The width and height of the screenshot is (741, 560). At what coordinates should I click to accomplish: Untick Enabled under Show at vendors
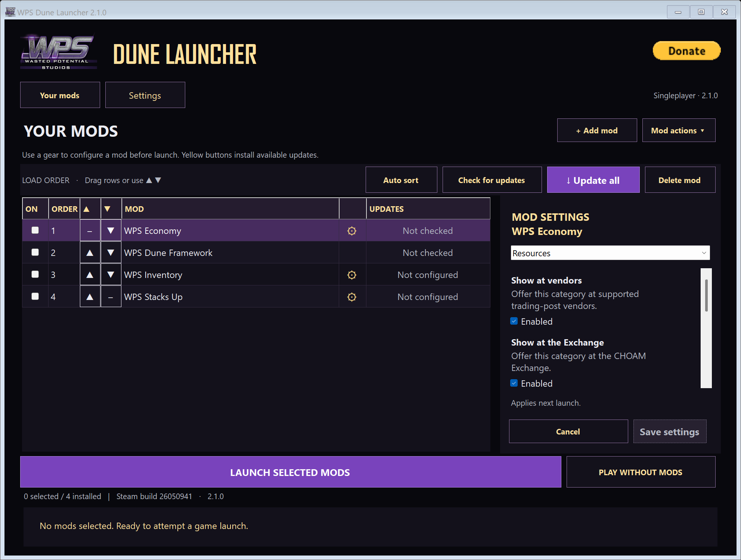pyautogui.click(x=514, y=321)
